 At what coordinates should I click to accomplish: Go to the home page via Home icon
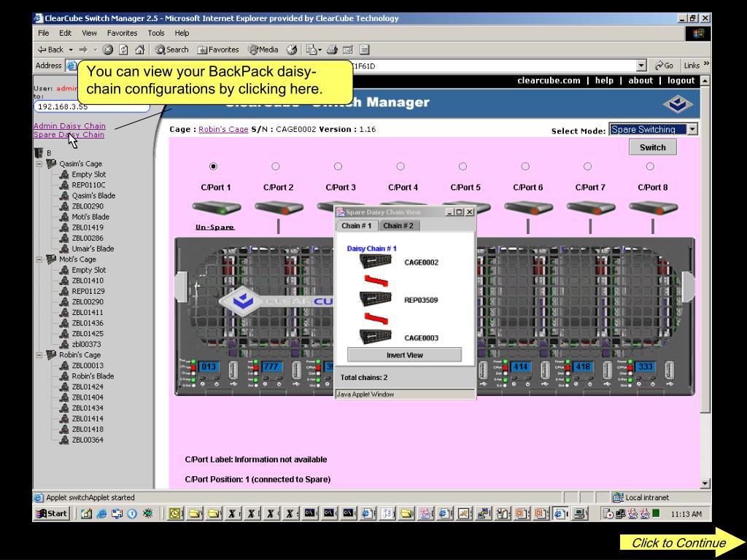[139, 50]
